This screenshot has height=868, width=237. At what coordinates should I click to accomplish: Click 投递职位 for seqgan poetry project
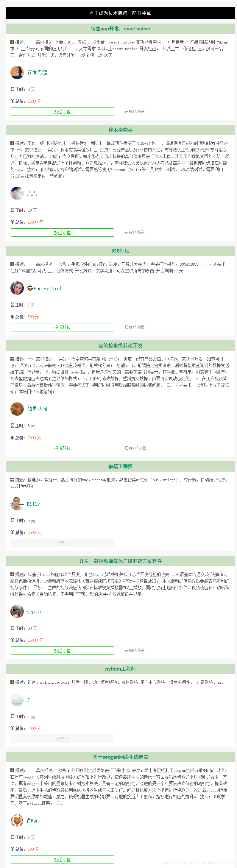pos(62,860)
